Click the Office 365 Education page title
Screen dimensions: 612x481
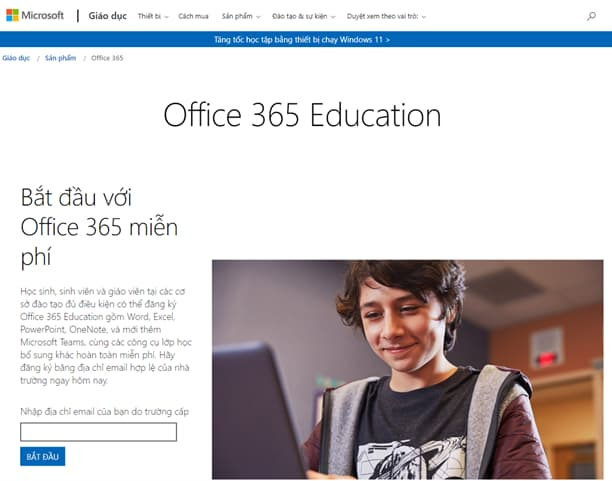click(x=302, y=115)
